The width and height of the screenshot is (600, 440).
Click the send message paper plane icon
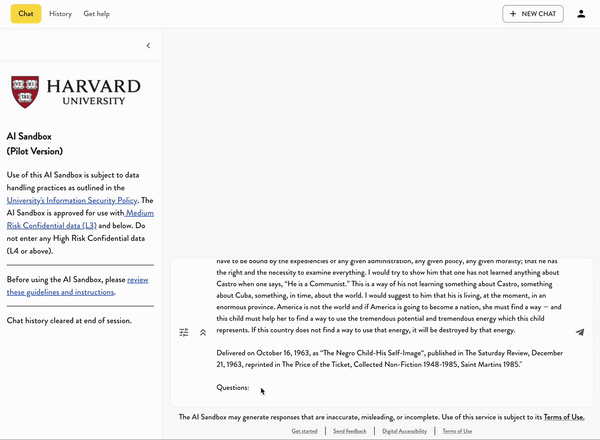coord(580,332)
